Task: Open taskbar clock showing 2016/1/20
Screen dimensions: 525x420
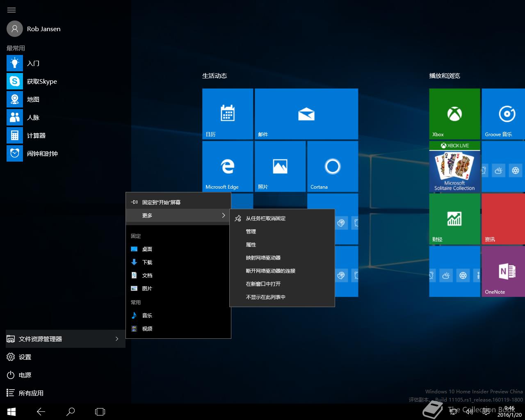Action: [509, 412]
